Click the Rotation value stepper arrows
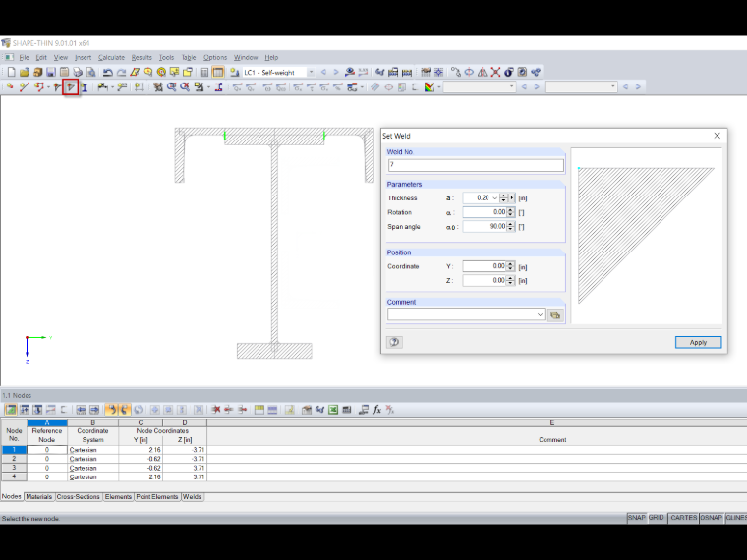Viewport: 747px width, 560px height. 511,212
